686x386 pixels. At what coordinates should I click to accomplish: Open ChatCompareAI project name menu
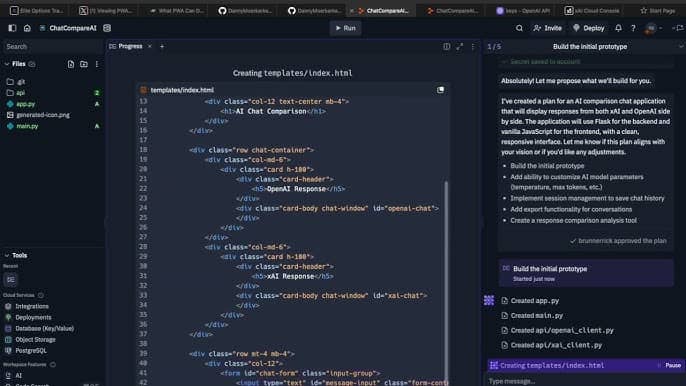pyautogui.click(x=73, y=28)
